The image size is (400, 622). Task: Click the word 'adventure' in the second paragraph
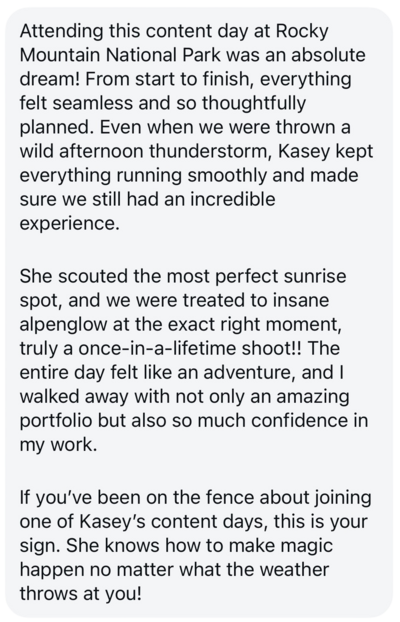pyautogui.click(x=249, y=372)
